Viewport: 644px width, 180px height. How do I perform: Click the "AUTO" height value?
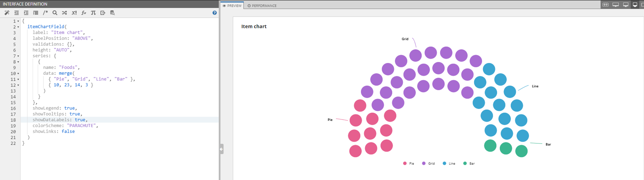[62, 50]
